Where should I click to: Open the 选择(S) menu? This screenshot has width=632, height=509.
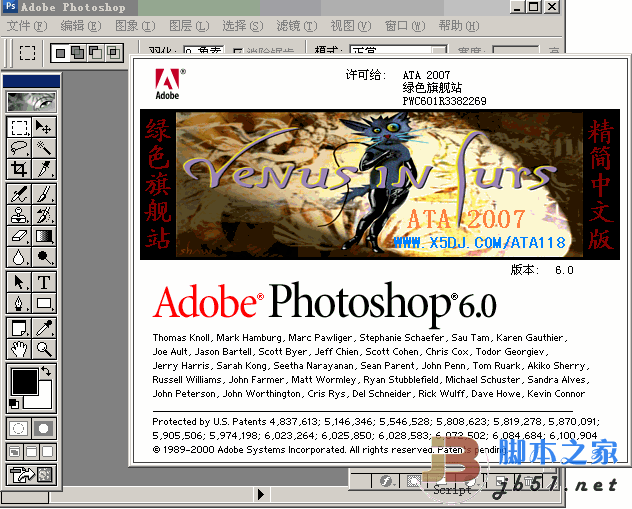pos(243,26)
